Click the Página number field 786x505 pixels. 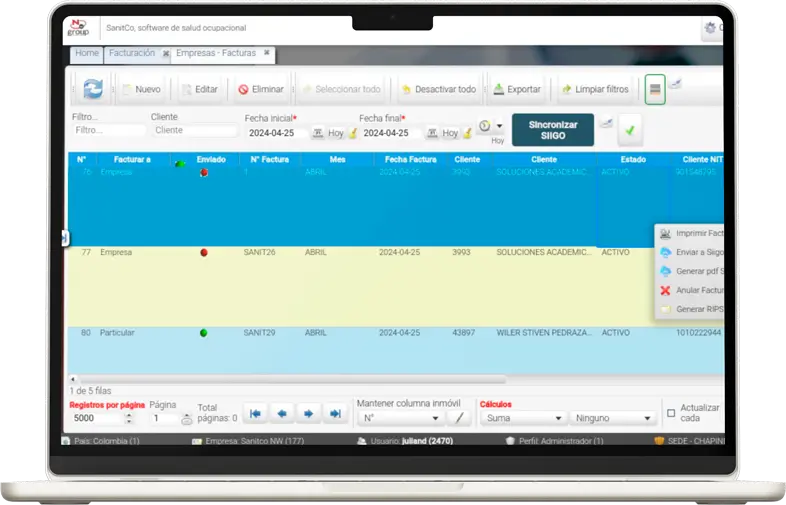tap(165, 418)
